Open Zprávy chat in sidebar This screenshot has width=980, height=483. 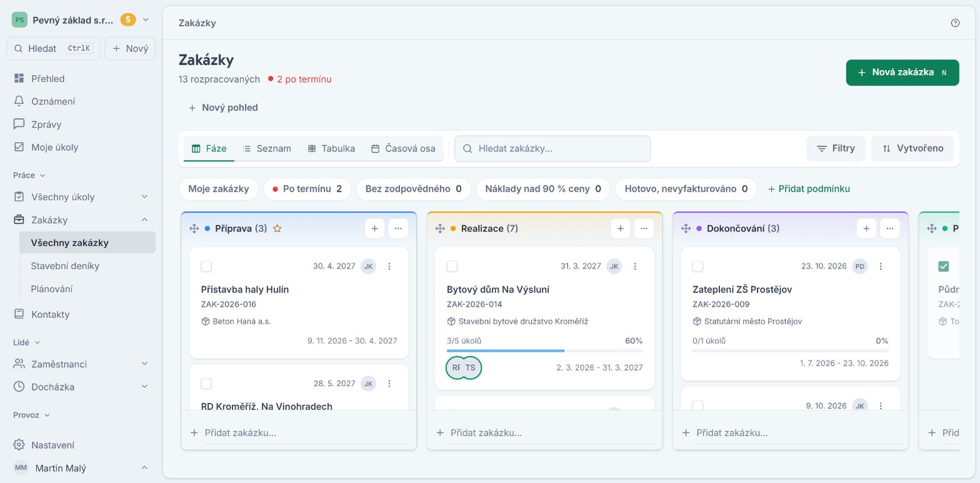pos(81,124)
